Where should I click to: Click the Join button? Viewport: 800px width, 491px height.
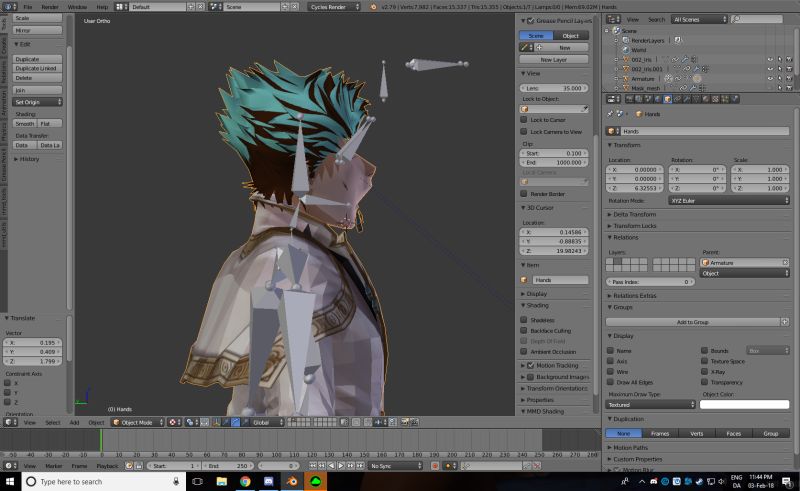(38, 90)
